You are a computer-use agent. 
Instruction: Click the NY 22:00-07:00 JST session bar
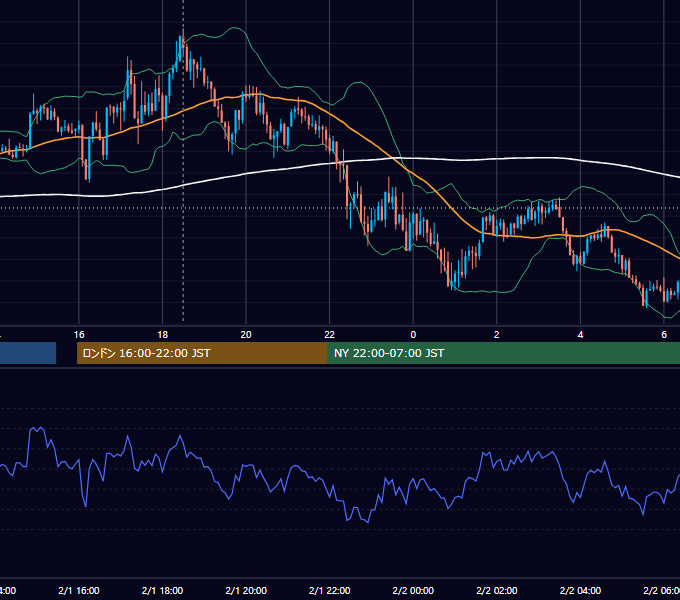click(x=503, y=353)
